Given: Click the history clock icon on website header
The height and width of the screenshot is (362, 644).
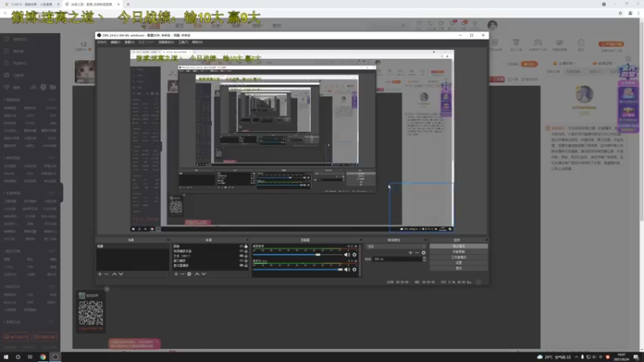Looking at the screenshot, I should click(419, 24).
